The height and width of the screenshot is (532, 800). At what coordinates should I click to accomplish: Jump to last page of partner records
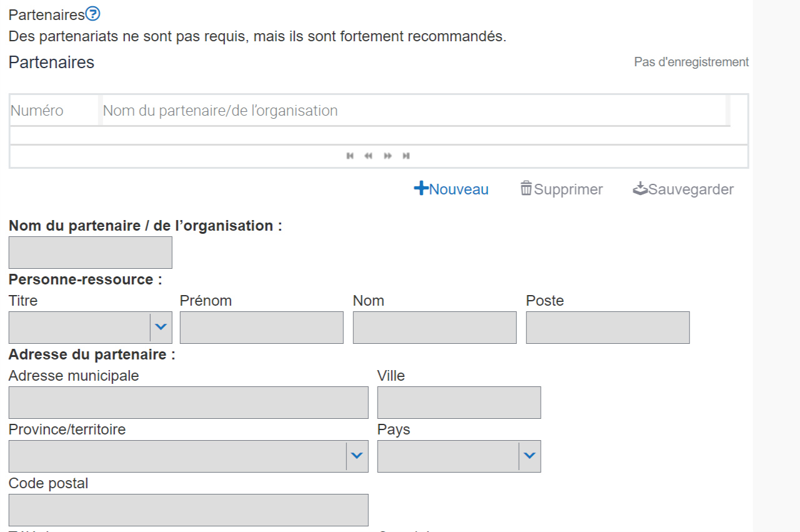pyautogui.click(x=406, y=156)
